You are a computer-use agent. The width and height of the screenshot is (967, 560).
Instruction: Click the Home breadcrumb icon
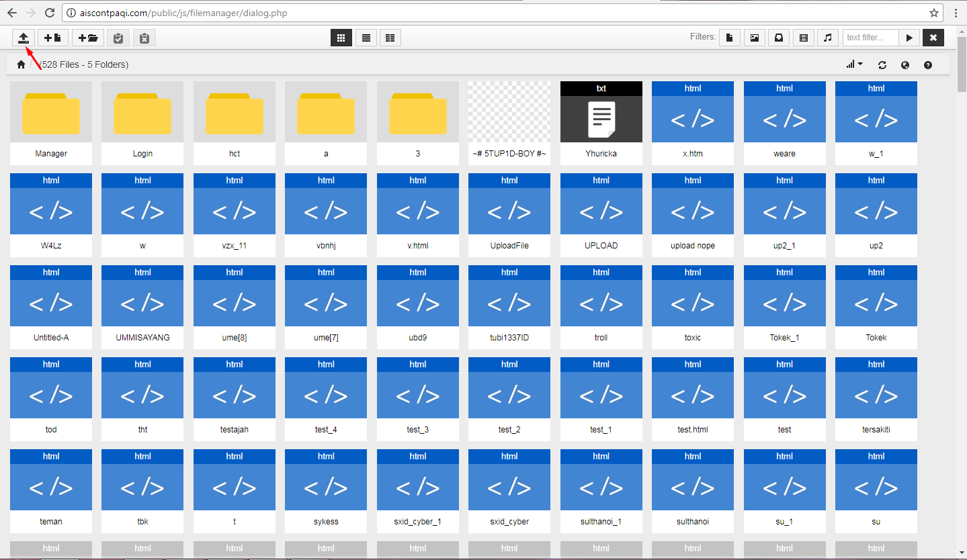tap(20, 64)
